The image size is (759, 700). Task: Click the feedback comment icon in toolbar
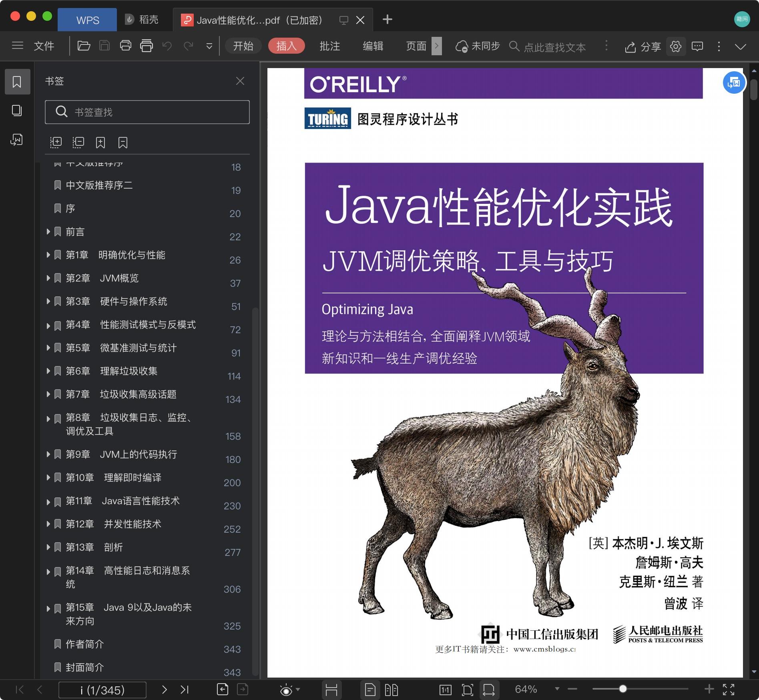coord(697,46)
